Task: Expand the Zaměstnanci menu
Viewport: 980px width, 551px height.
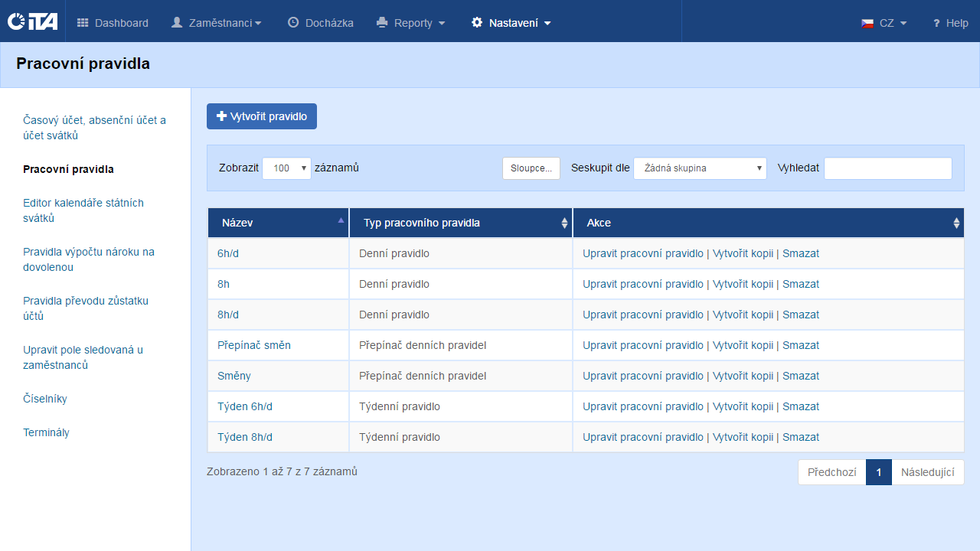Action: point(216,23)
